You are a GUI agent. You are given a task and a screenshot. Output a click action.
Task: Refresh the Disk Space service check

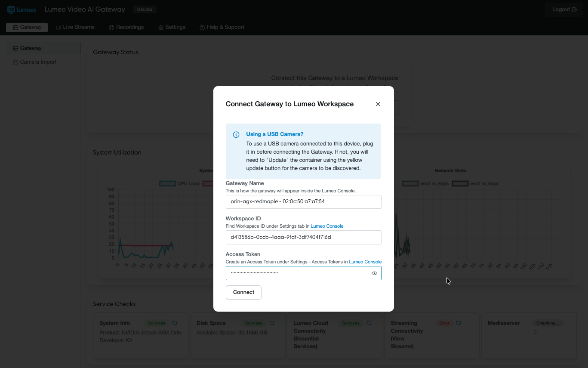pos(272,323)
